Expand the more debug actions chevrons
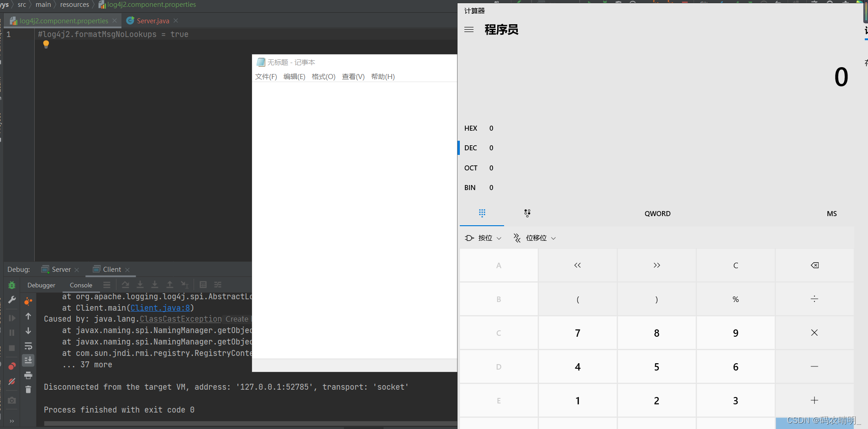This screenshot has width=868, height=429. click(x=12, y=421)
